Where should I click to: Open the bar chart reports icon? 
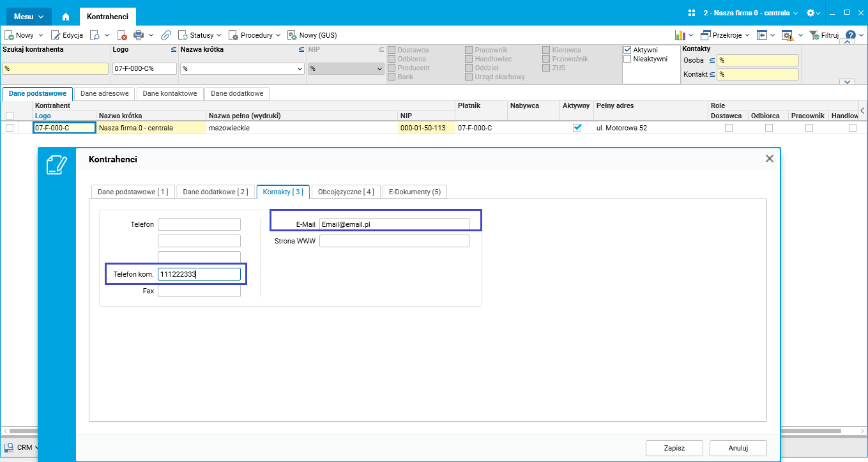coord(680,35)
